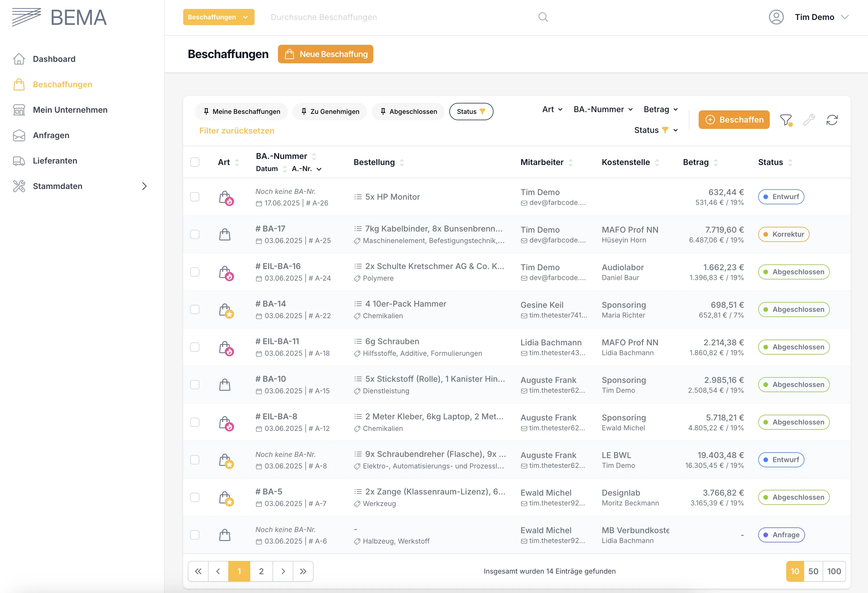868x593 pixels.
Task: Go to the previous page arrow
Action: (x=218, y=571)
